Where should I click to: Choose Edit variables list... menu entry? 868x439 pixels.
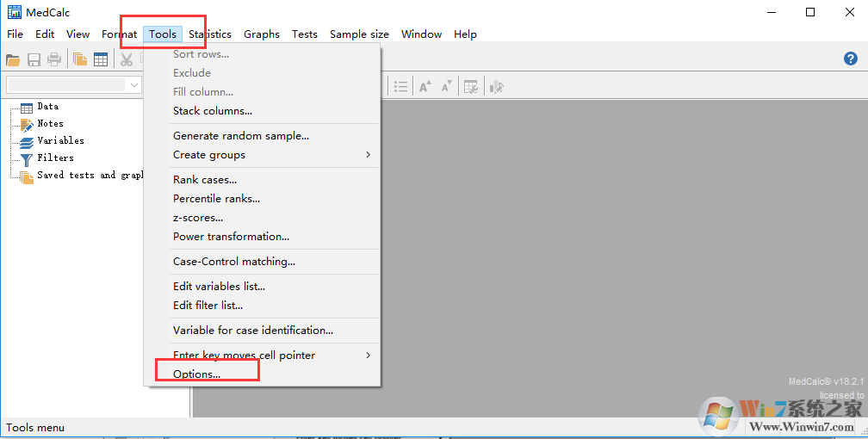[262, 286]
